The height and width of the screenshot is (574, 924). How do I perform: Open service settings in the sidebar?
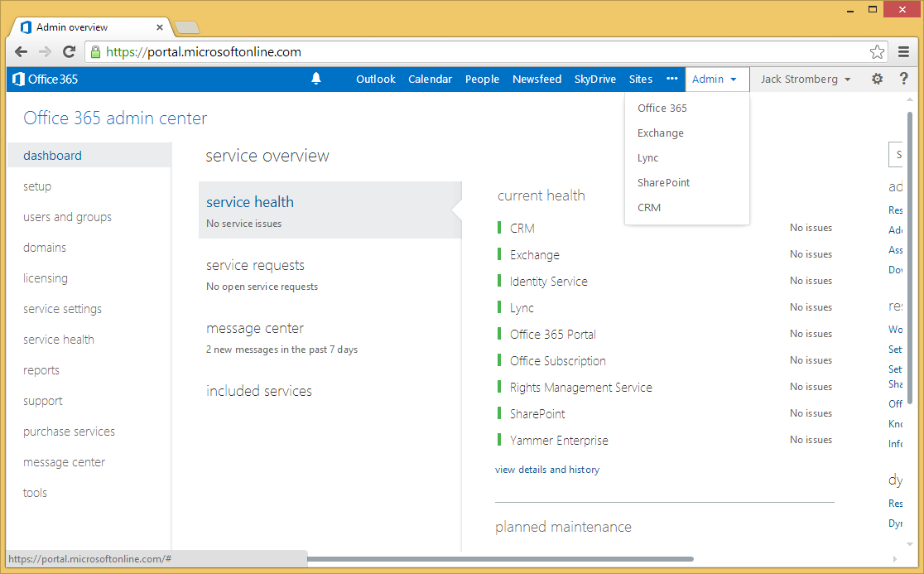(x=62, y=309)
